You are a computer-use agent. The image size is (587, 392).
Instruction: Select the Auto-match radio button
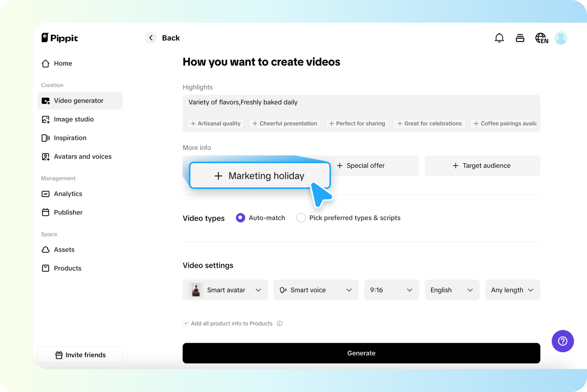pyautogui.click(x=240, y=218)
